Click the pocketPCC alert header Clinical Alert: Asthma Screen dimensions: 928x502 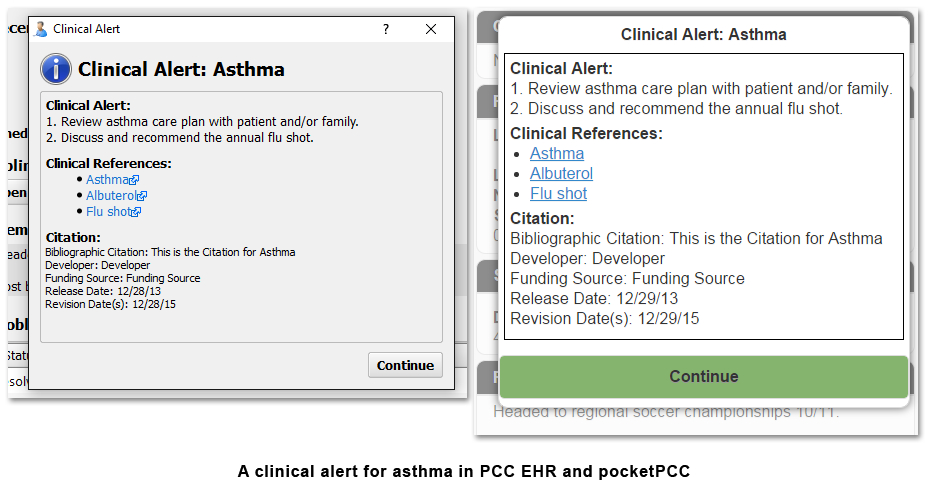point(704,34)
